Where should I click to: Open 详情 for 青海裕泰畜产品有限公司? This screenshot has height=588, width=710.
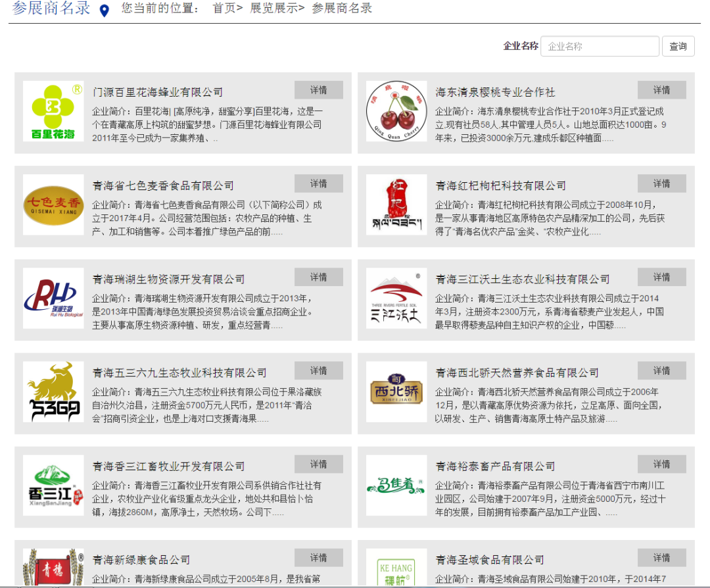(662, 464)
